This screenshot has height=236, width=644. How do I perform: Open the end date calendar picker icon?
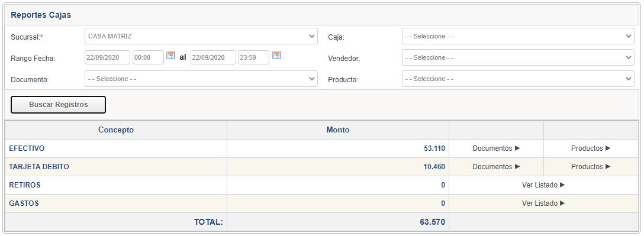click(x=276, y=56)
